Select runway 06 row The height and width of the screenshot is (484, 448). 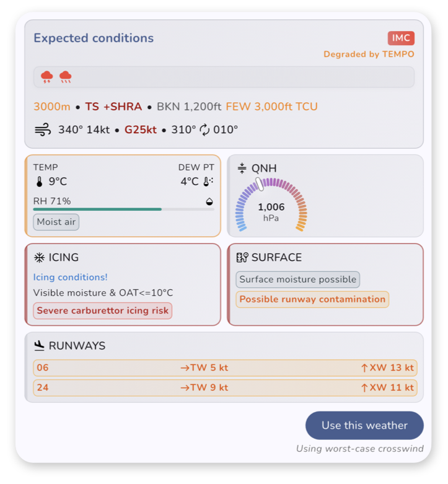coord(225,367)
